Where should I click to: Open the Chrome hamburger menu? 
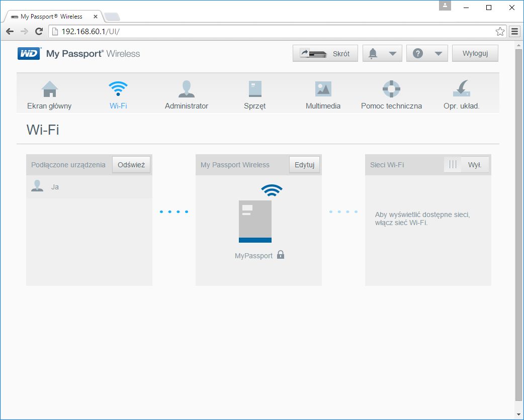point(514,31)
